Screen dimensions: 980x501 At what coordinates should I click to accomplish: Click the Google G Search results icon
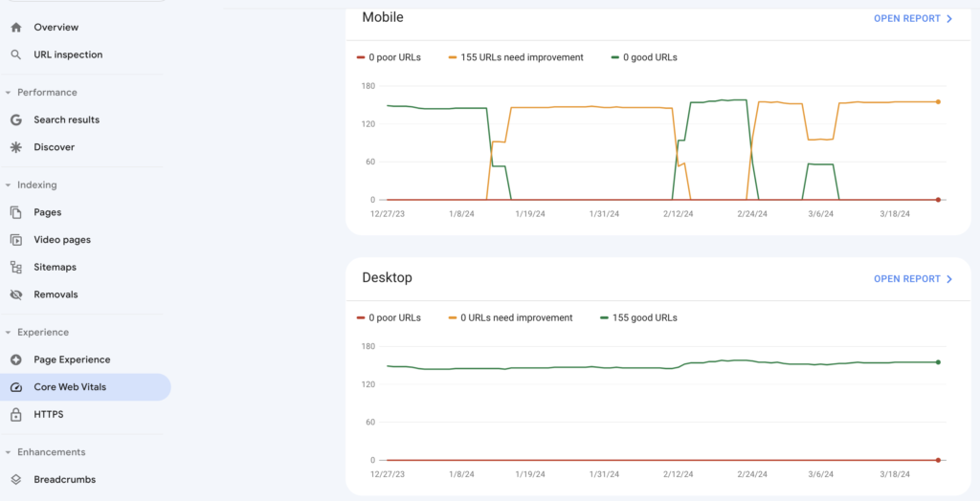pos(16,120)
